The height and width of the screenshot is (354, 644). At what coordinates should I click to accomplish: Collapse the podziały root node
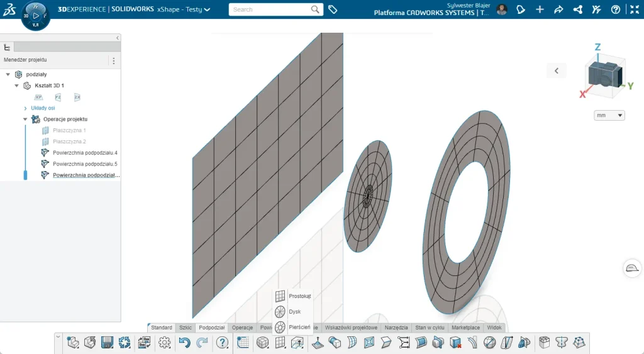(x=8, y=74)
